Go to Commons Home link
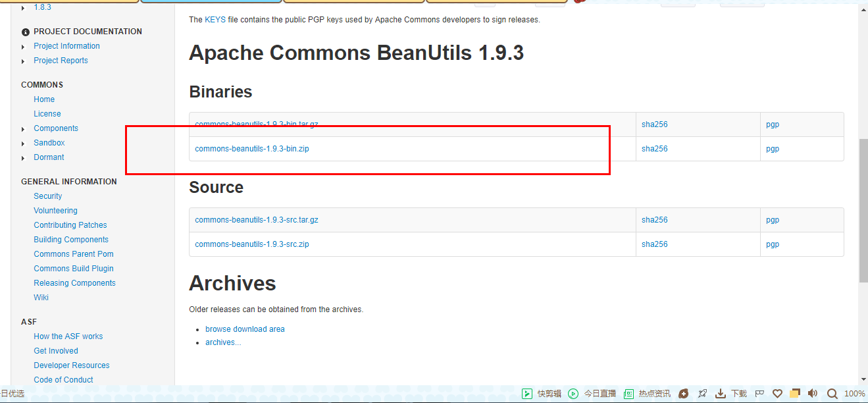 coord(44,99)
